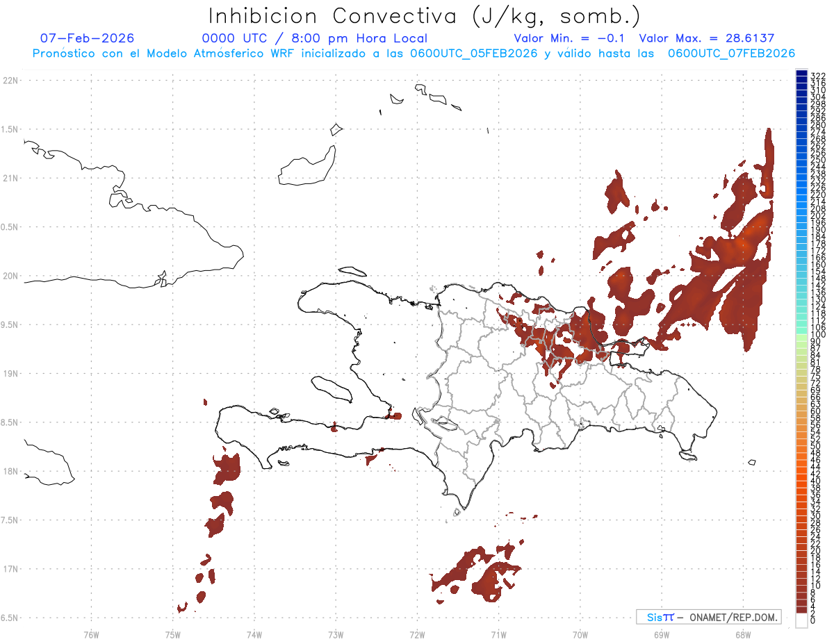Screen dimensions: 834x644
Task: Click the '322' value on the color scale
Action: (817, 75)
